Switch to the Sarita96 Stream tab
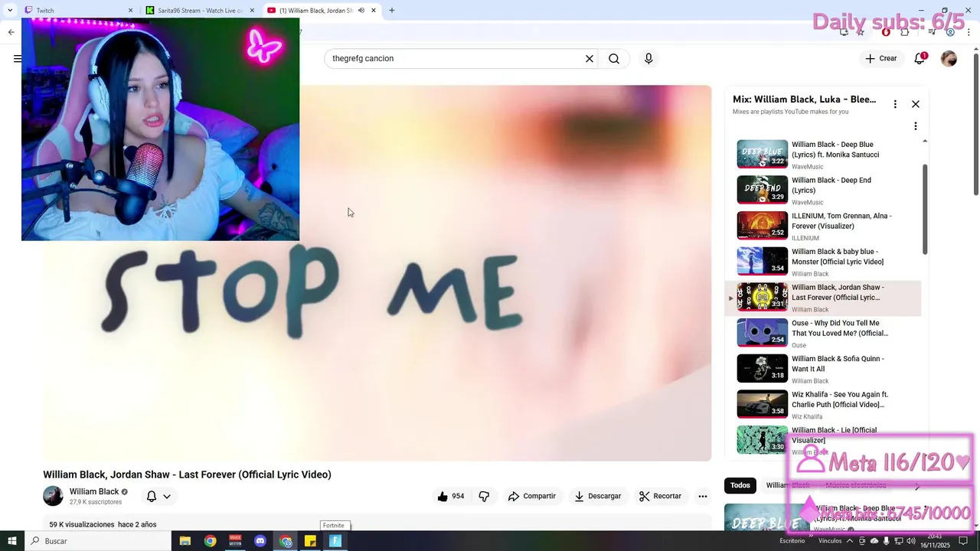The image size is (980, 551). tap(201, 11)
